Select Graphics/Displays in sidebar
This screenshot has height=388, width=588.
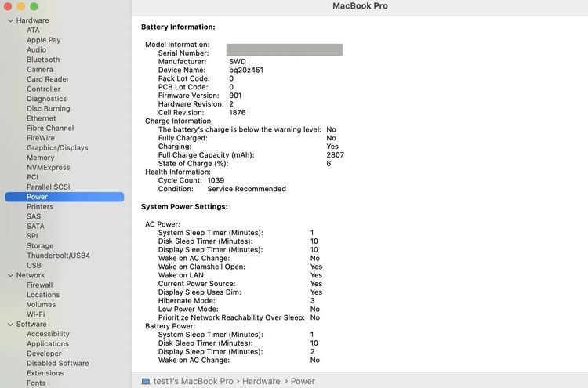(57, 147)
